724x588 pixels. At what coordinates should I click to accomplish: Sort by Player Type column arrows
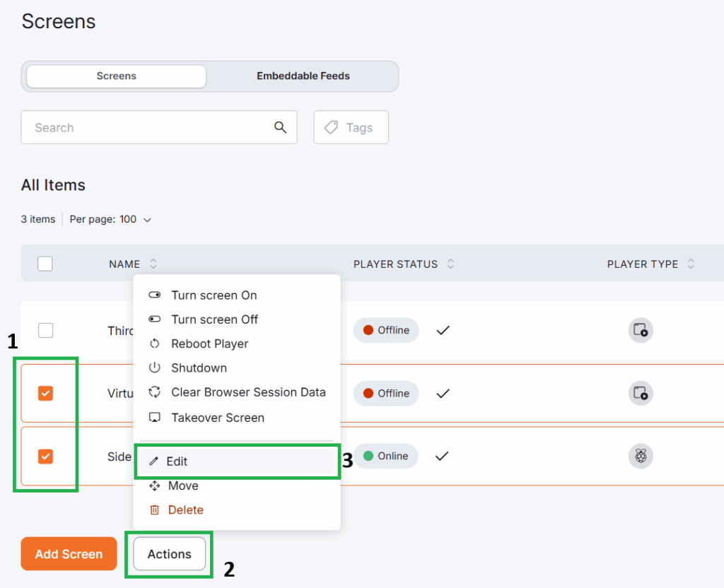(691, 264)
